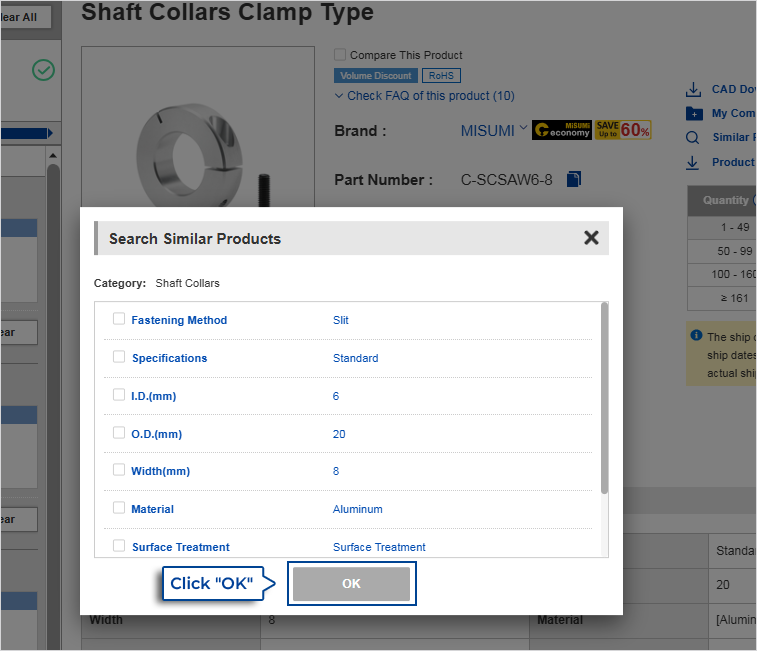Image resolution: width=757 pixels, height=651 pixels.
Task: Click the OK button
Action: pos(351,584)
